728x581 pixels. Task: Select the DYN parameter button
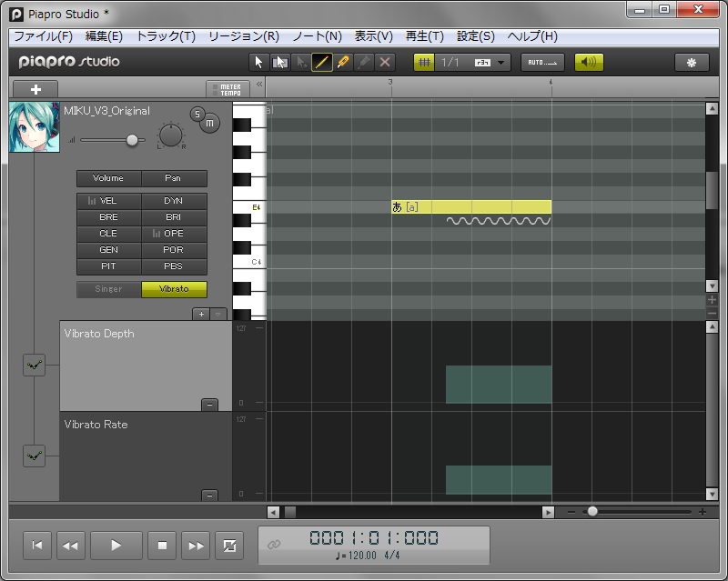[x=174, y=201]
